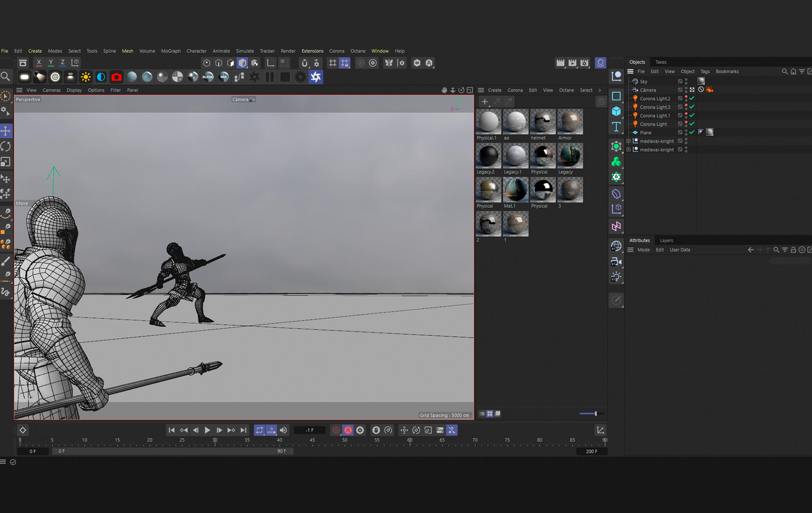Screen dimensions: 812x513
Task: Click the yellow sun light icon
Action: click(86, 77)
